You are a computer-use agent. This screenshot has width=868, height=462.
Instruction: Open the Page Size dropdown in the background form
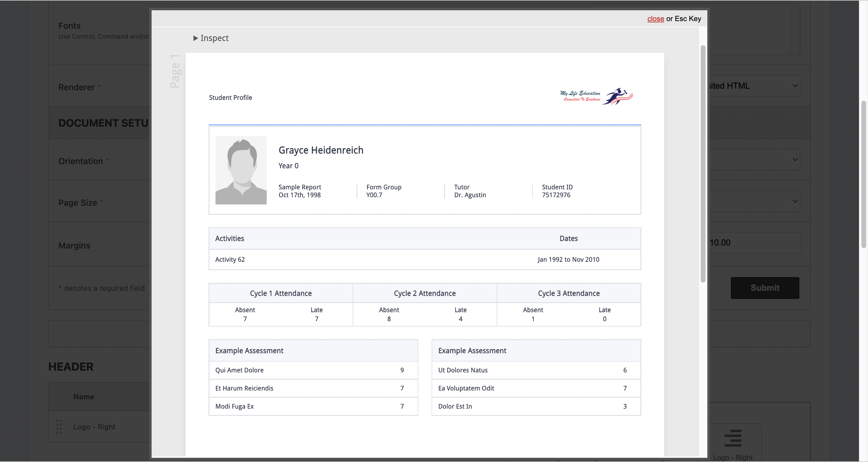pos(754,201)
